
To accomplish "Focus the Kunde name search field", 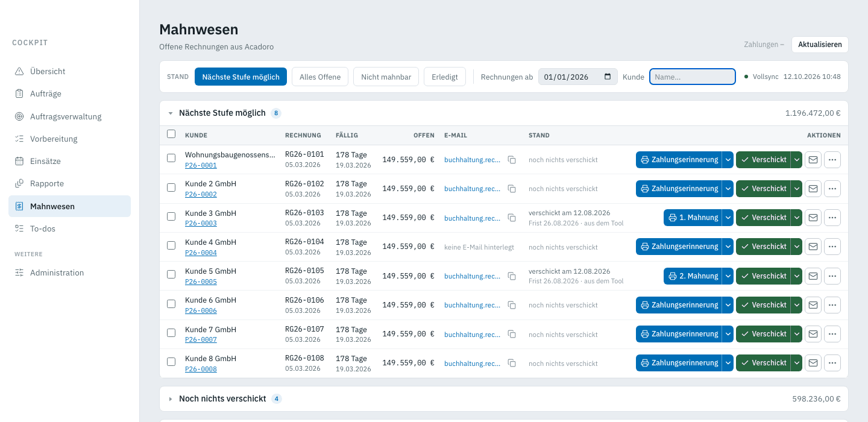I will (x=693, y=77).
